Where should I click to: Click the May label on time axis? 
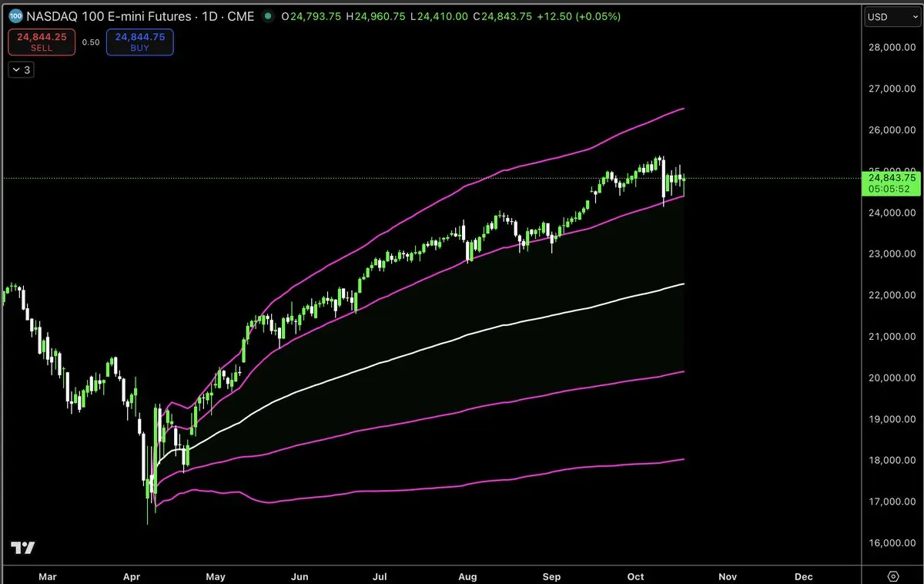[216, 576]
